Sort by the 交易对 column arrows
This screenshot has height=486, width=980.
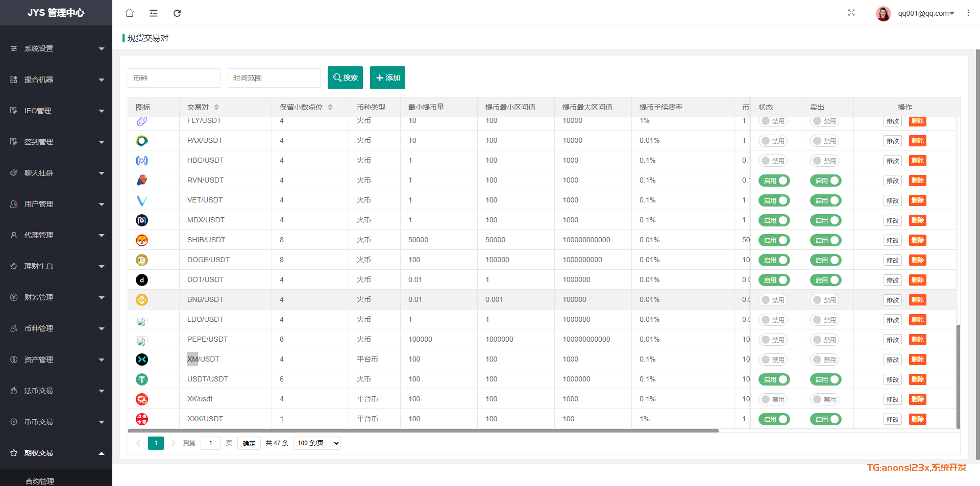click(x=216, y=107)
